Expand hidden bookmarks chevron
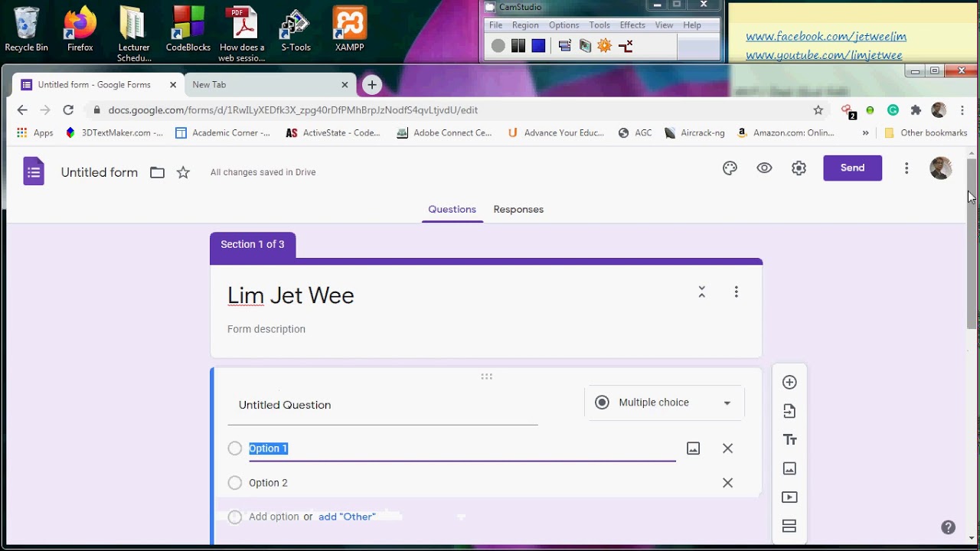 click(x=865, y=133)
